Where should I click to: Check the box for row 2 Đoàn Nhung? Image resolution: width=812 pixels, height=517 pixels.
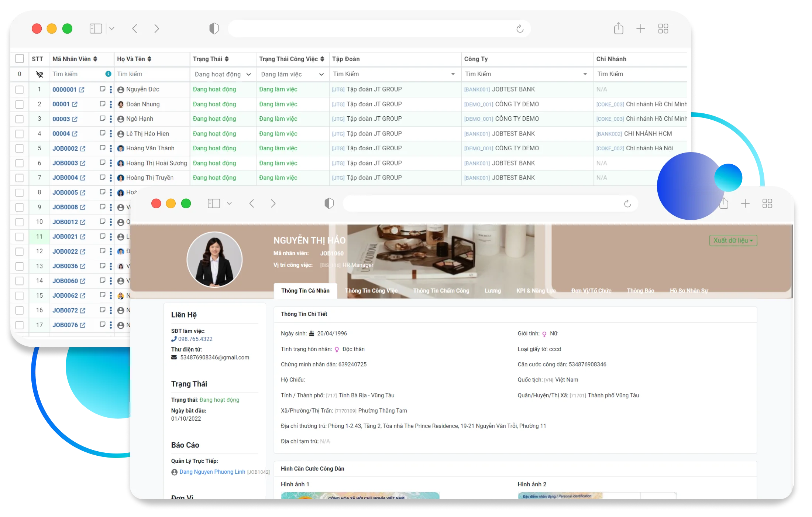[x=20, y=104]
